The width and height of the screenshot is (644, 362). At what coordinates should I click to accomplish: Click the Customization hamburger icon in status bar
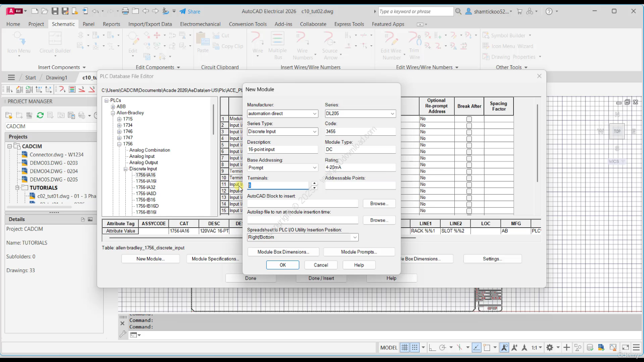pos(636,347)
